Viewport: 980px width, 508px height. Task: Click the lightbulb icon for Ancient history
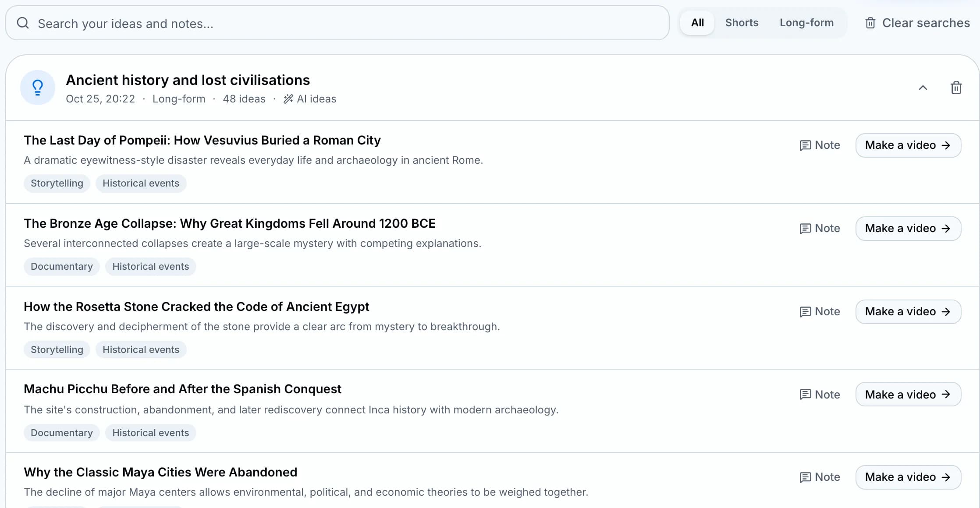pyautogui.click(x=38, y=88)
